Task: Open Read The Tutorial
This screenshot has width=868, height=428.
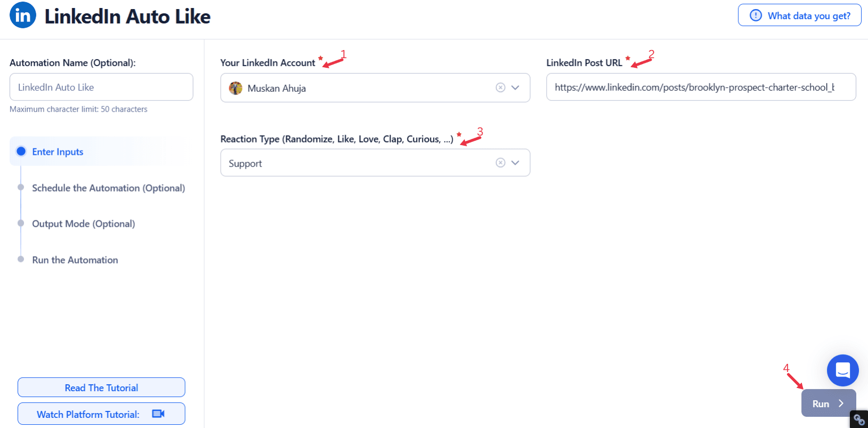Action: pos(101,387)
